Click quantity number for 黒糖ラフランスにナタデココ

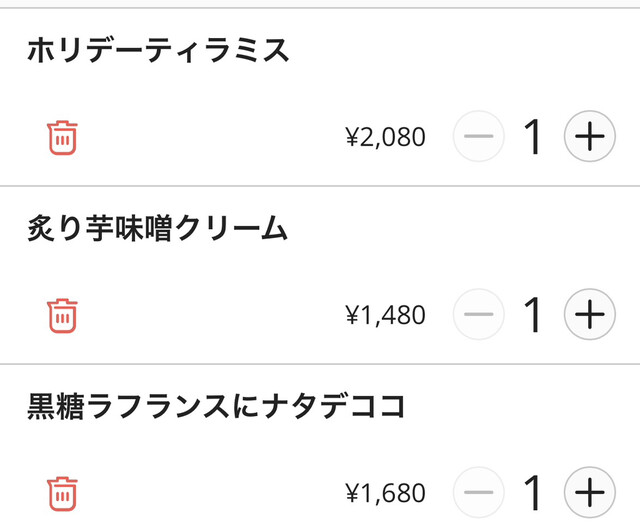click(x=533, y=493)
